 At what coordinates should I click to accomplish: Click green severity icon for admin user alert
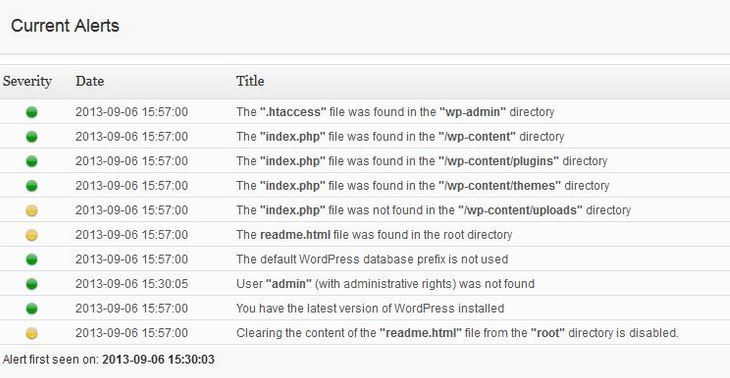point(32,284)
